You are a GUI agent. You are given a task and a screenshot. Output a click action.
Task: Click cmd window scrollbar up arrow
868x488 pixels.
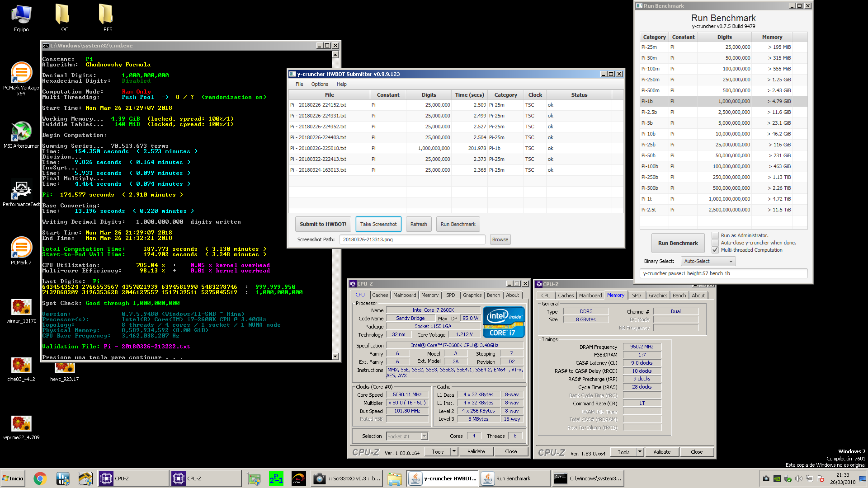(335, 55)
